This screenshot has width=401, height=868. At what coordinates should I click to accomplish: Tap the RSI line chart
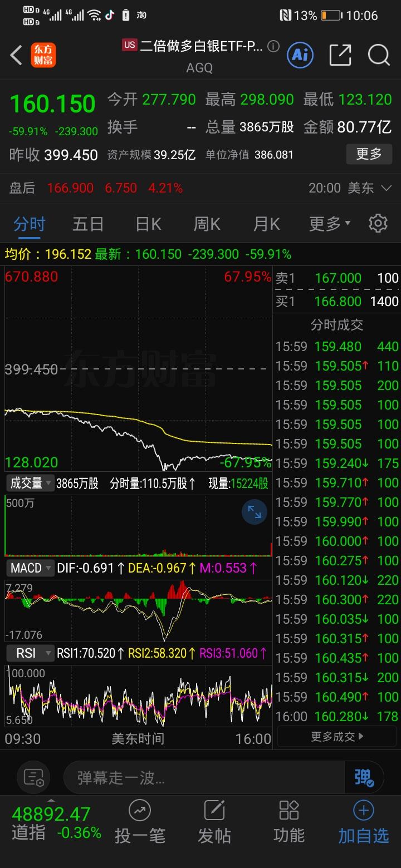tap(138, 696)
